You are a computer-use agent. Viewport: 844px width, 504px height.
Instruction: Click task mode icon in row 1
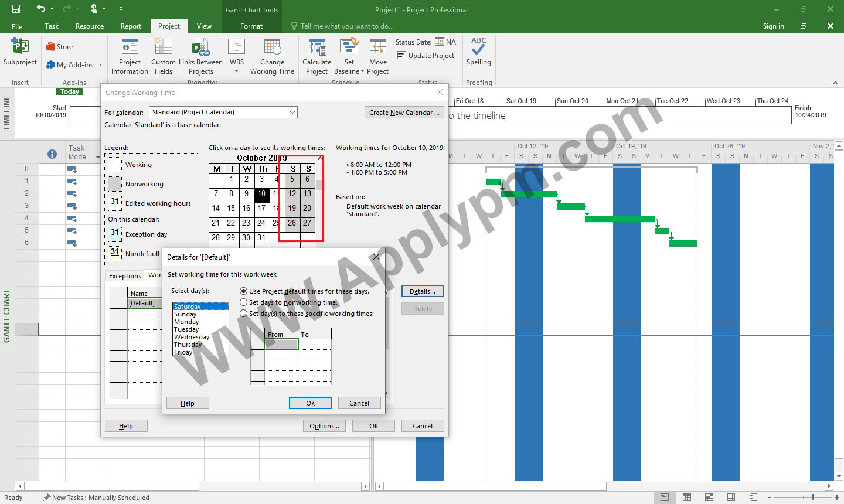click(72, 181)
